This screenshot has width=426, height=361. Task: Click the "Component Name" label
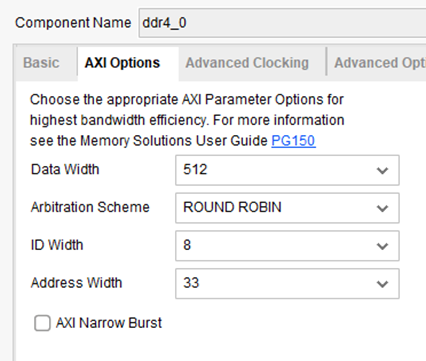73,23
